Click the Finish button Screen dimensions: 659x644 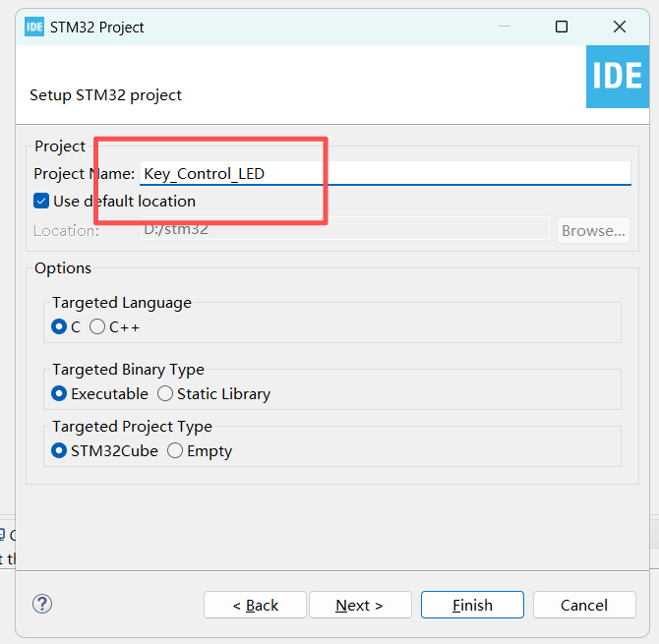click(x=472, y=605)
